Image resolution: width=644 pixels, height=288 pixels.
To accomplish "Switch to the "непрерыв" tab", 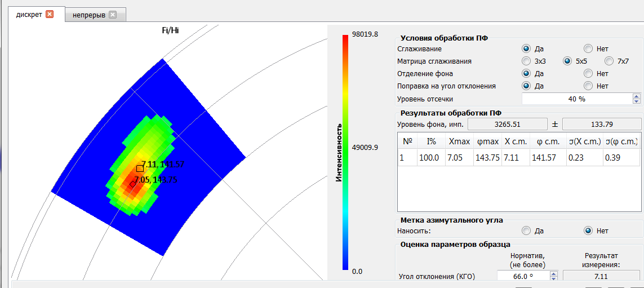I will pyautogui.click(x=88, y=15).
